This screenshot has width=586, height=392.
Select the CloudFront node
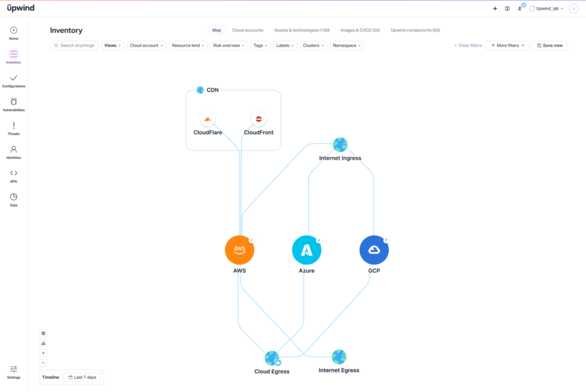tap(259, 119)
